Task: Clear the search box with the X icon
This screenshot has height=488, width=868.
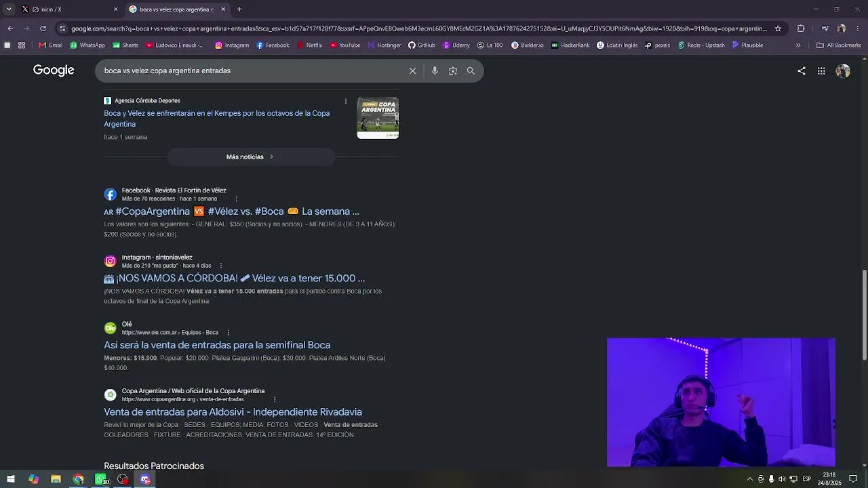Action: click(x=412, y=70)
